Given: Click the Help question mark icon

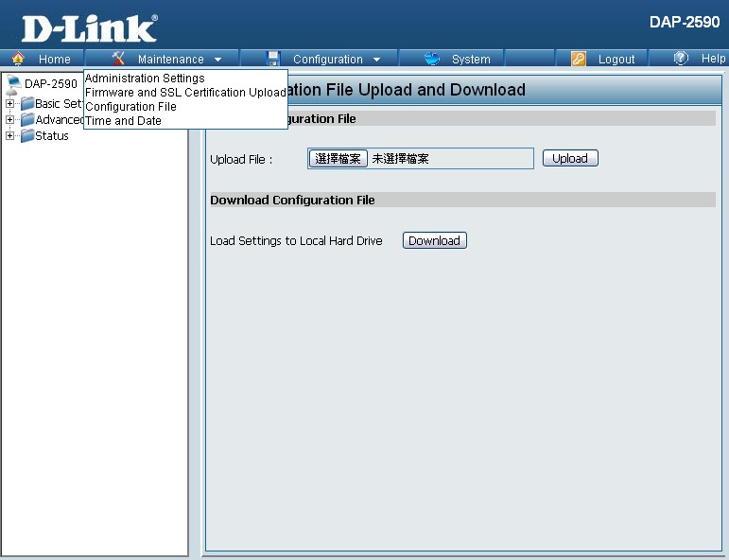Looking at the screenshot, I should (681, 58).
